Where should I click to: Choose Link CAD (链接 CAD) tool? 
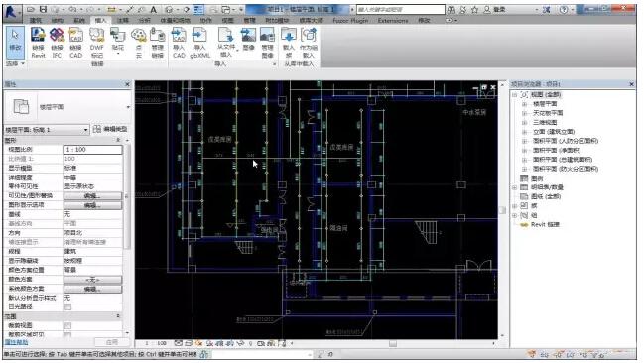[76, 43]
